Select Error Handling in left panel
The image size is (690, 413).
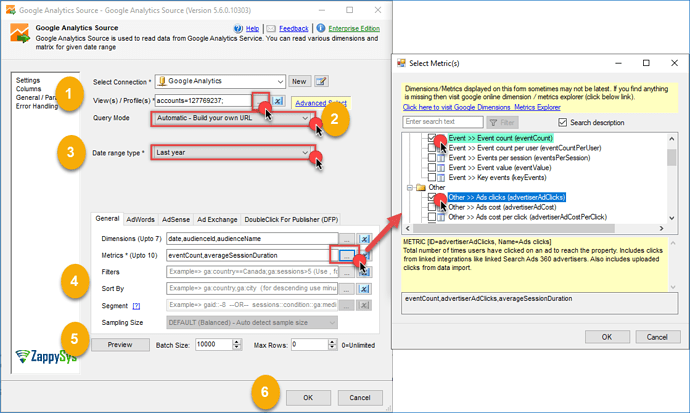click(37, 106)
